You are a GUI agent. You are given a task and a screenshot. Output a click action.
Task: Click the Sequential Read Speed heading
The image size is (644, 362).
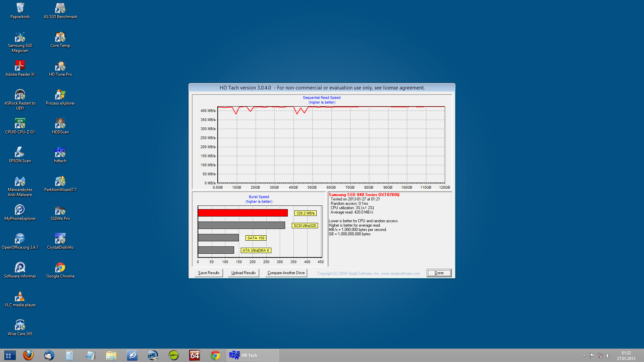[322, 98]
